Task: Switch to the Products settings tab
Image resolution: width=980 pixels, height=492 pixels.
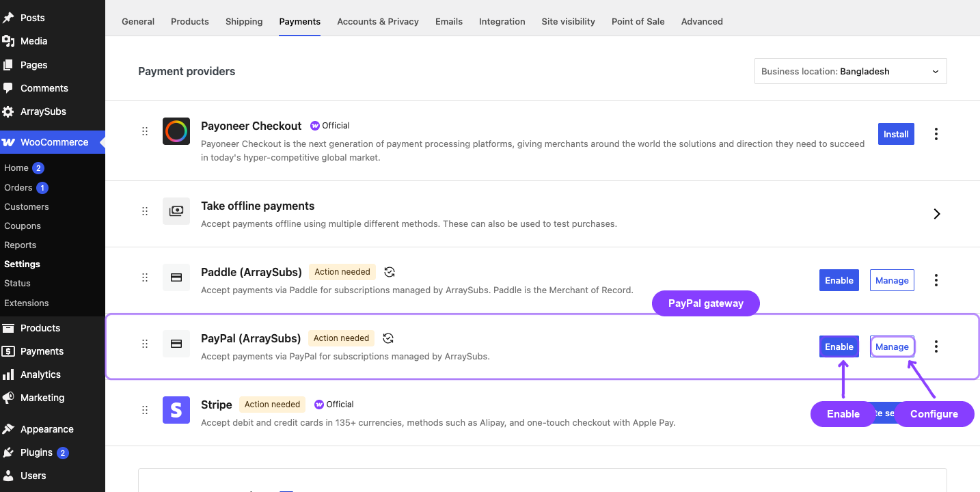Action: pyautogui.click(x=190, y=21)
